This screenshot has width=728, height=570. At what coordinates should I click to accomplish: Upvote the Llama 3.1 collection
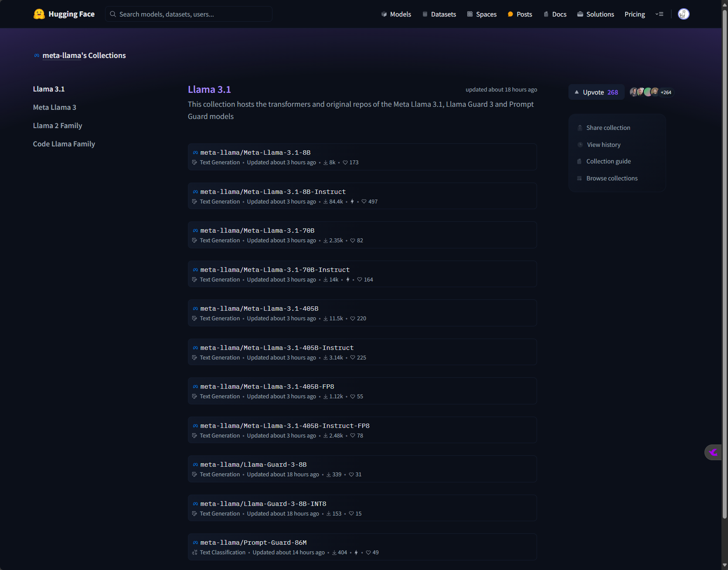(x=596, y=92)
